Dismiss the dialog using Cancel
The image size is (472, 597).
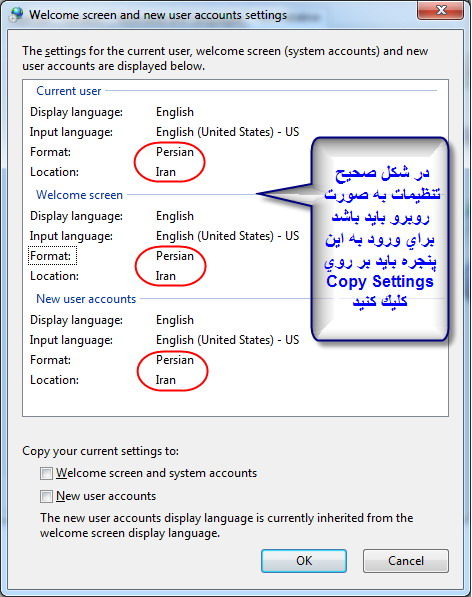(406, 560)
